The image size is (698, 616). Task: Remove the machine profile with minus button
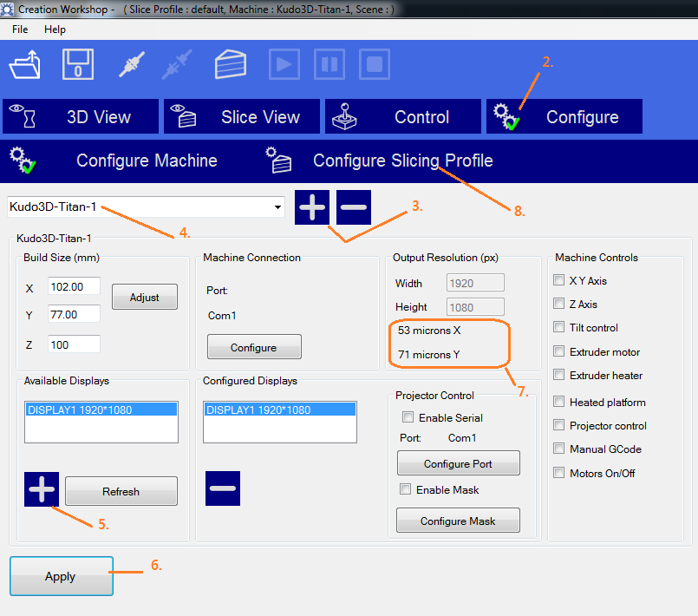tap(353, 207)
